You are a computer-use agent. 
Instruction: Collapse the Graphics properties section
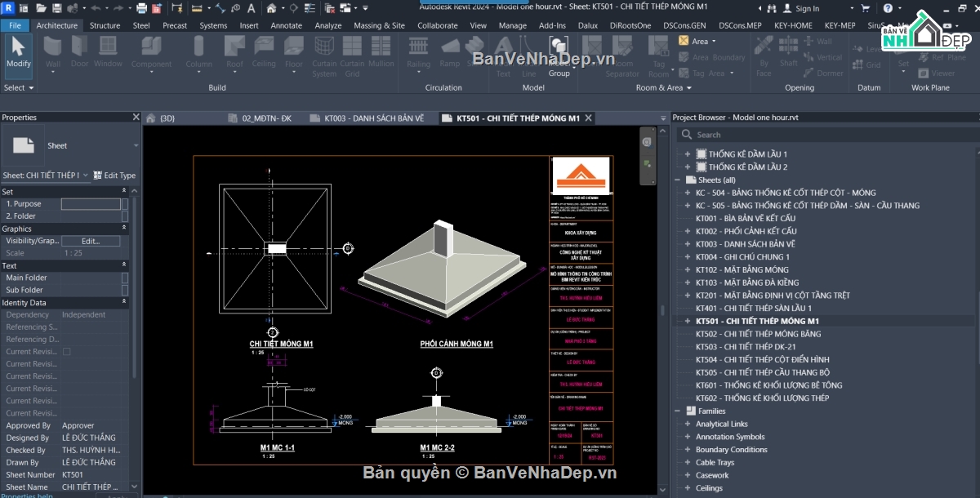pos(125,229)
